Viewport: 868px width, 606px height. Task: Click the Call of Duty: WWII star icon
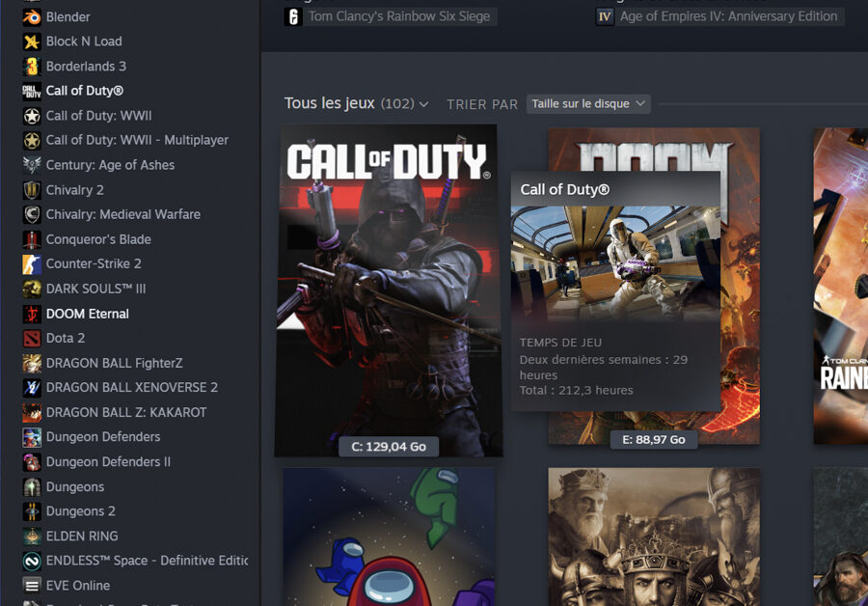pos(32,116)
